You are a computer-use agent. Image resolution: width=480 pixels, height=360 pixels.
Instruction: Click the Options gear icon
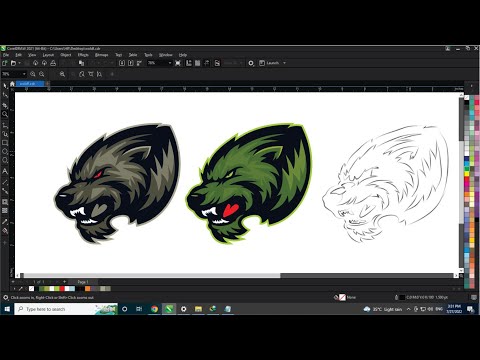pyautogui.click(x=251, y=63)
